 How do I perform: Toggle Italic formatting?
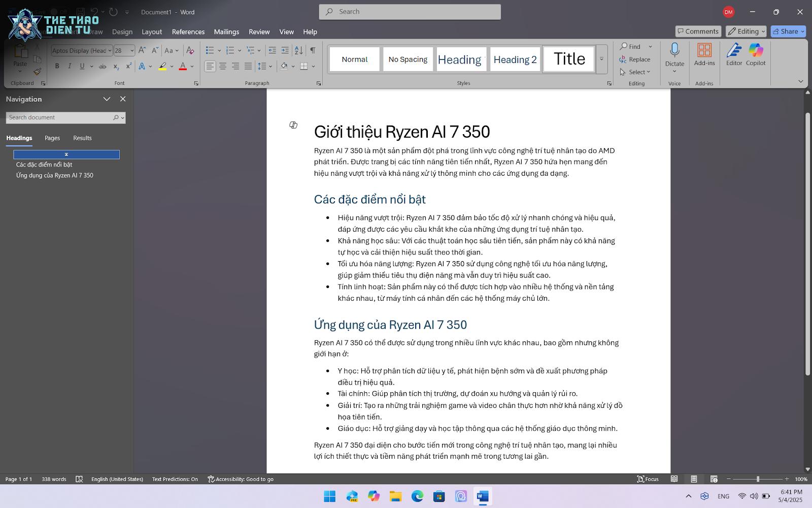coord(70,66)
